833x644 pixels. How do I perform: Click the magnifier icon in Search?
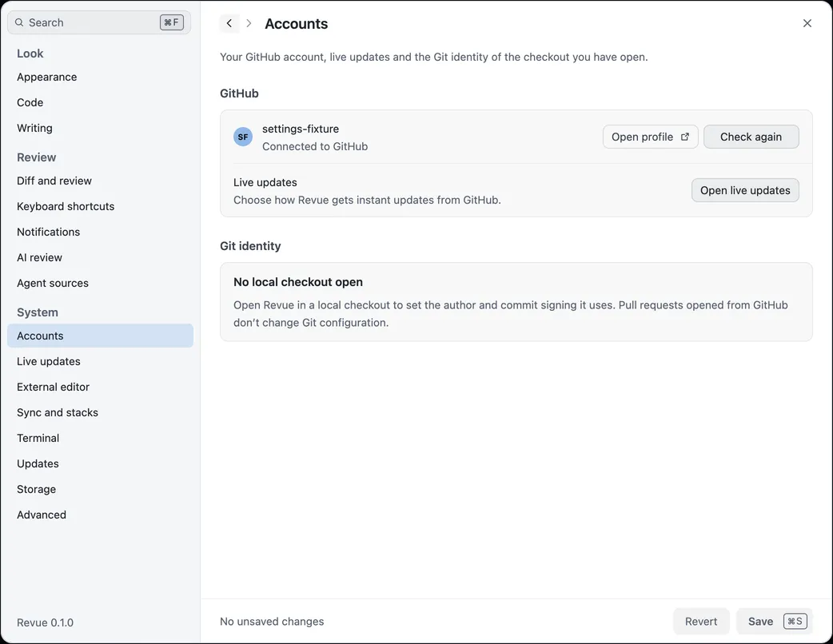pyautogui.click(x=19, y=22)
